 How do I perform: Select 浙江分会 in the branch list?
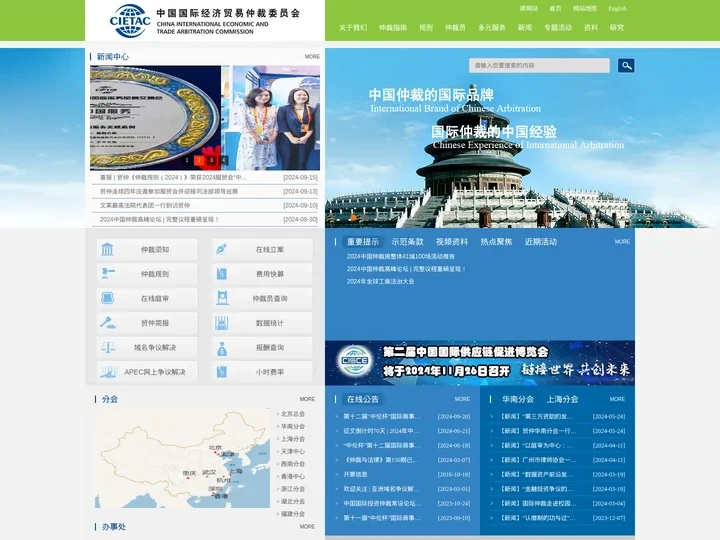[x=292, y=489]
